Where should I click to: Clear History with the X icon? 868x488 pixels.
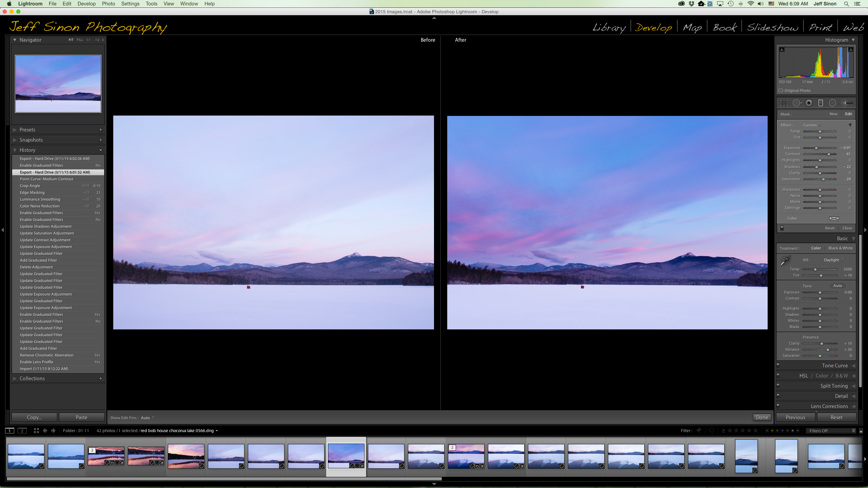pyautogui.click(x=100, y=150)
